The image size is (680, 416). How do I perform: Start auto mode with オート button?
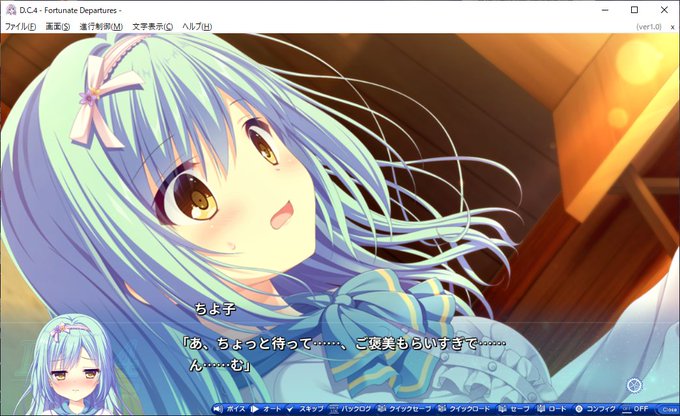266,409
